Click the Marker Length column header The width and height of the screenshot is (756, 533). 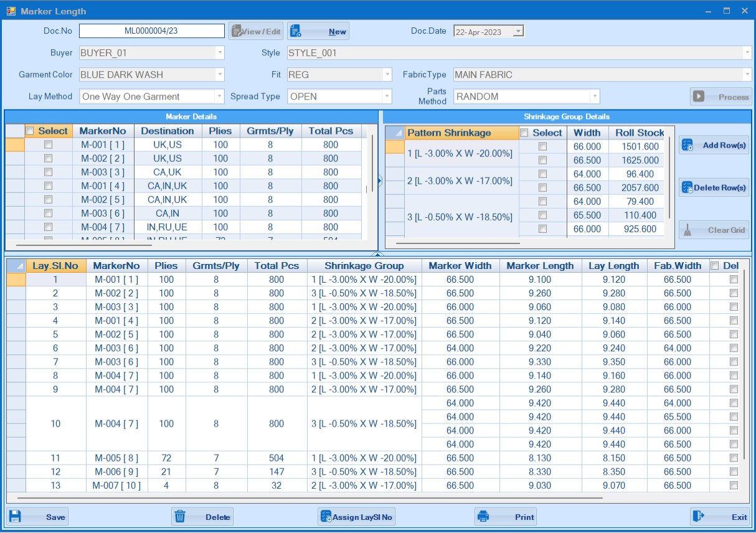coord(540,266)
